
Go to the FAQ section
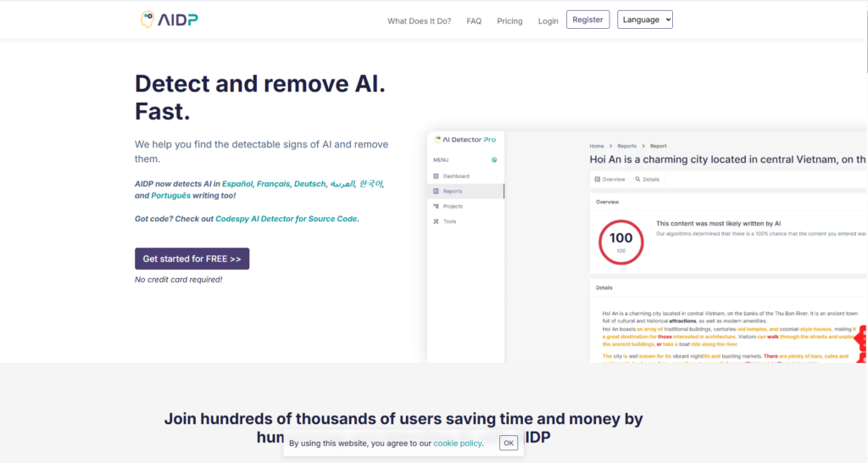(x=474, y=21)
